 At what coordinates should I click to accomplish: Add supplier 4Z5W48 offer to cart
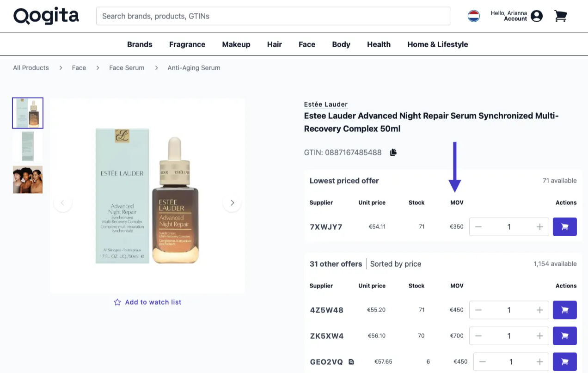(x=564, y=310)
